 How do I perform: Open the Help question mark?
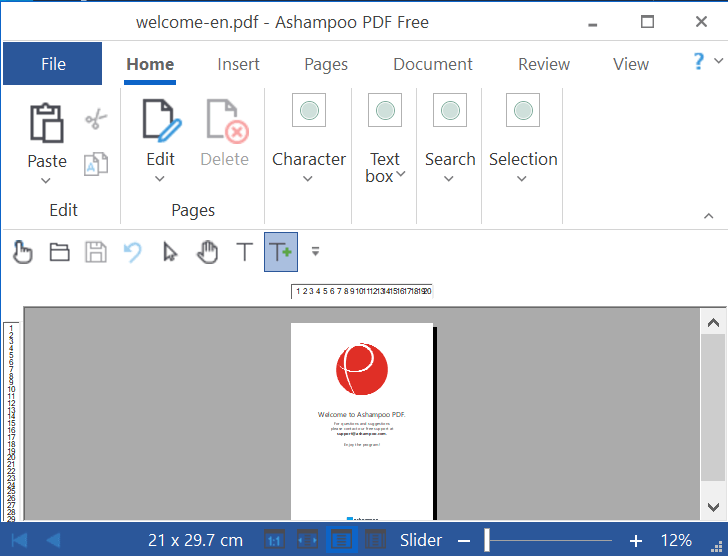(698, 61)
